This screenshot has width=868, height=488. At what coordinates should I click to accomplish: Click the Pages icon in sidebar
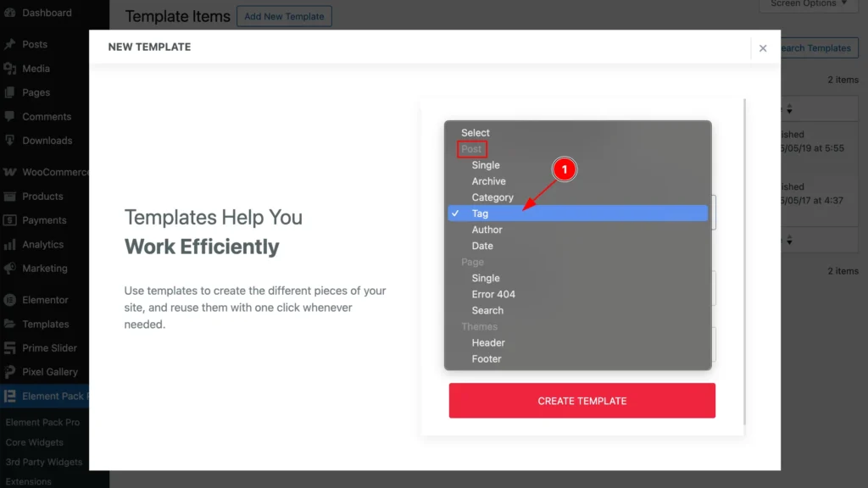click(x=10, y=92)
